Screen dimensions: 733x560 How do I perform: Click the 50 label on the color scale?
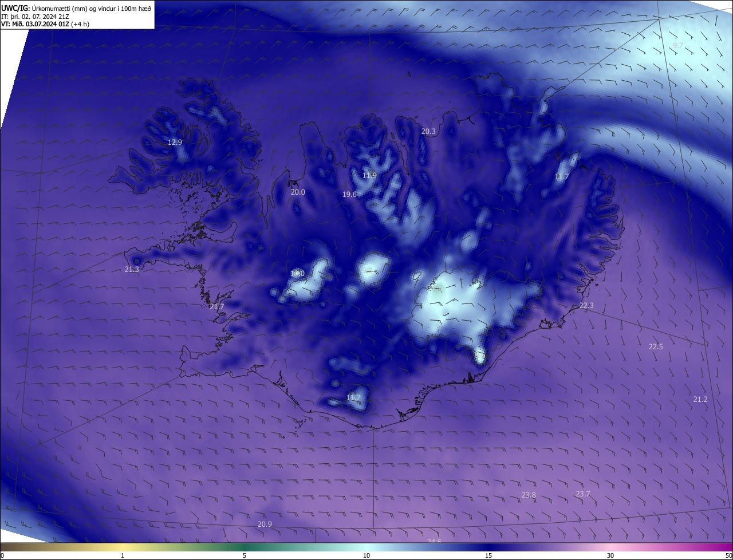tap(728, 555)
